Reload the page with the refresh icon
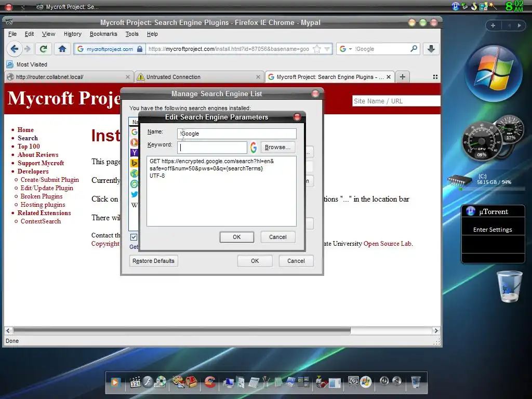 pyautogui.click(x=44, y=49)
